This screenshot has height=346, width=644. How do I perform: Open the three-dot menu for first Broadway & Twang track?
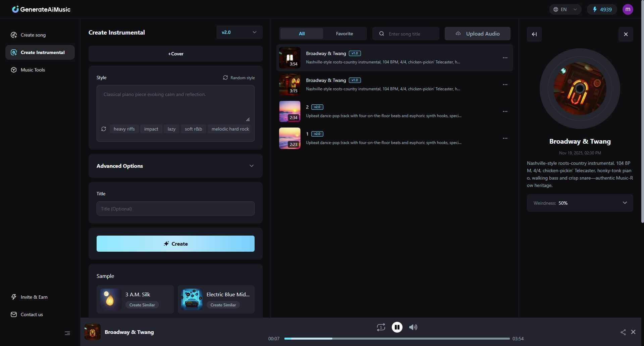tap(505, 57)
